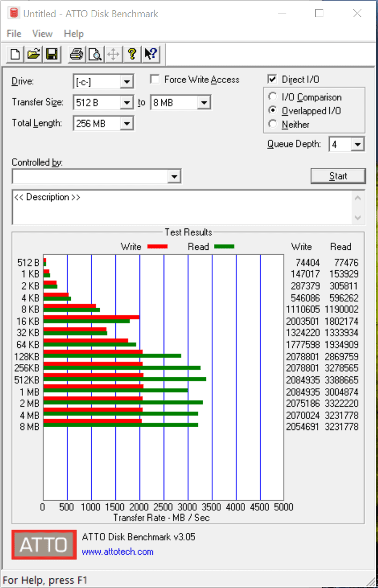Click the write value 2054691
Screen dimensions: 378x588
(x=303, y=427)
